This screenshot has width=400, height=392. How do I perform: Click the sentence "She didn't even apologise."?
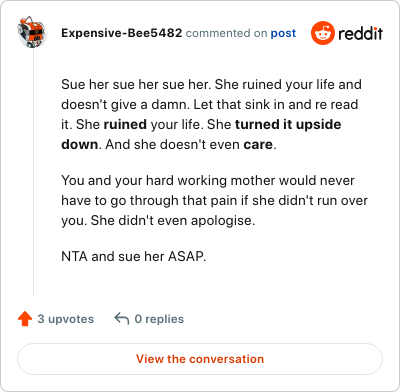[x=173, y=220]
